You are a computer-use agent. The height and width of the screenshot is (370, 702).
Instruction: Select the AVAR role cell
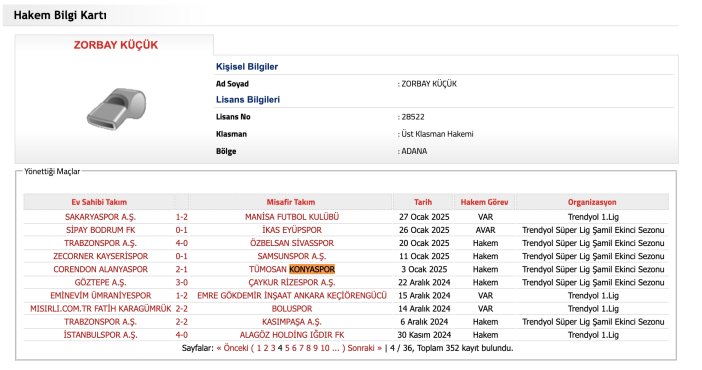point(485,230)
